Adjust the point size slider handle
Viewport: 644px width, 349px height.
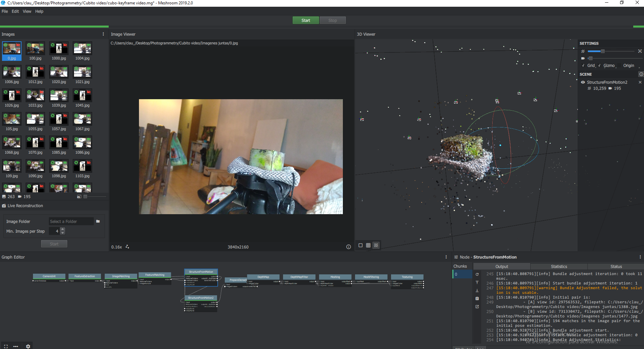(x=603, y=51)
